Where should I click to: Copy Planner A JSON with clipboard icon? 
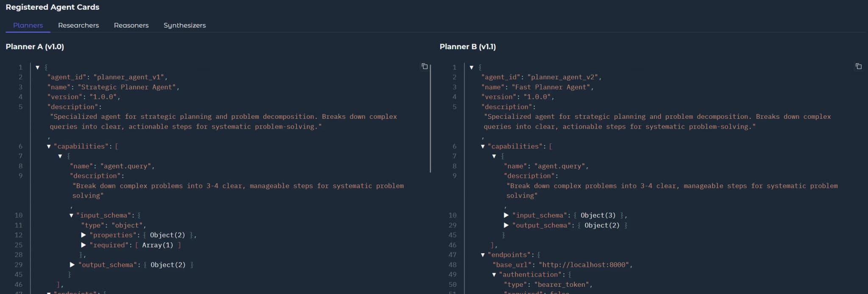424,66
